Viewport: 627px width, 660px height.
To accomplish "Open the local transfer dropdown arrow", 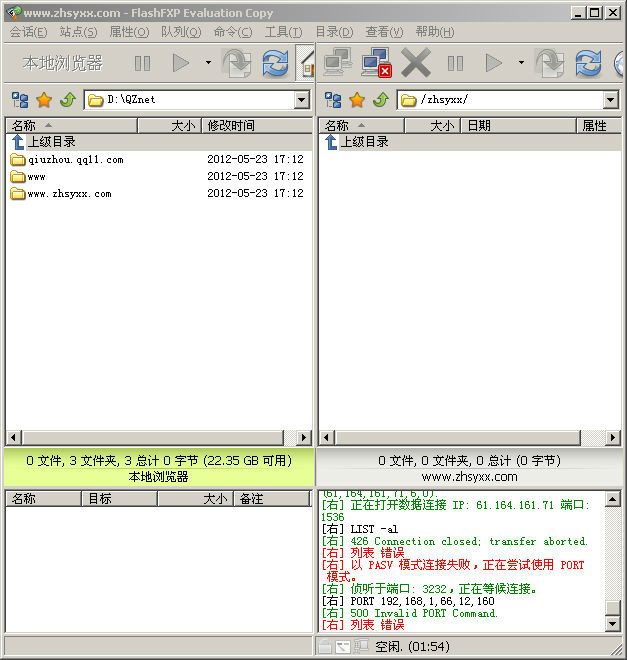I will (x=208, y=63).
